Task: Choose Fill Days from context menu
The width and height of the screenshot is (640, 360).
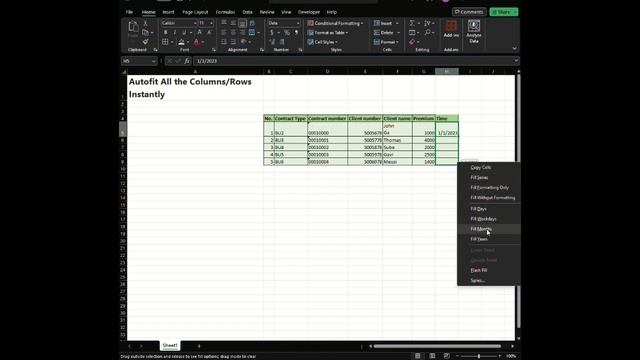Action: tap(489, 209)
